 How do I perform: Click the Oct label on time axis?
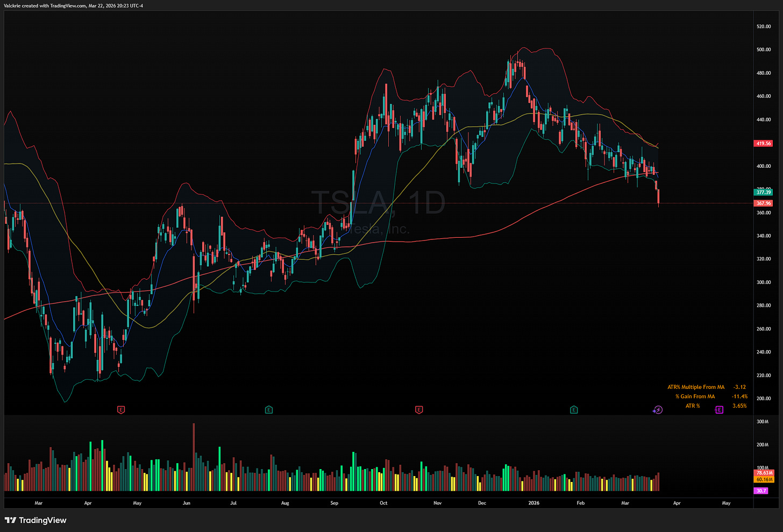tap(383, 503)
